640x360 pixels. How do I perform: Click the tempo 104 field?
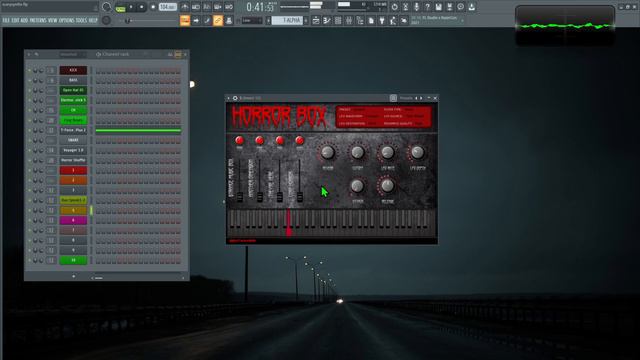pyautogui.click(x=168, y=7)
